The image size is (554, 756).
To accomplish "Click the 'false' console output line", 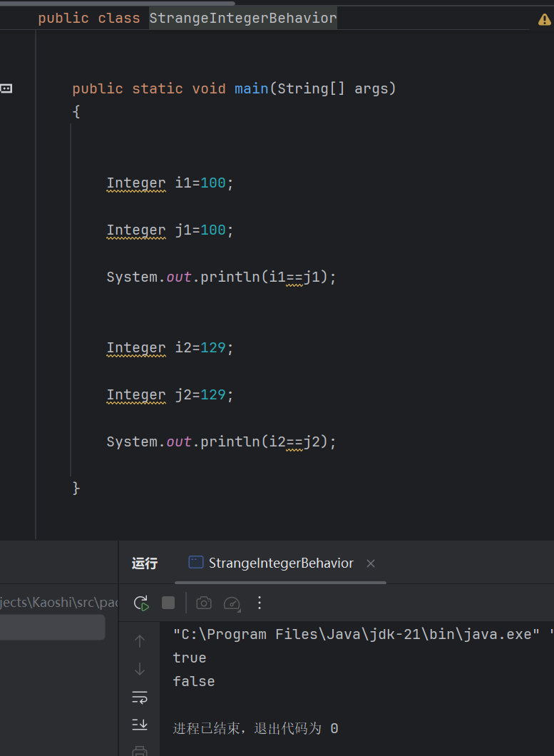I will [194, 681].
